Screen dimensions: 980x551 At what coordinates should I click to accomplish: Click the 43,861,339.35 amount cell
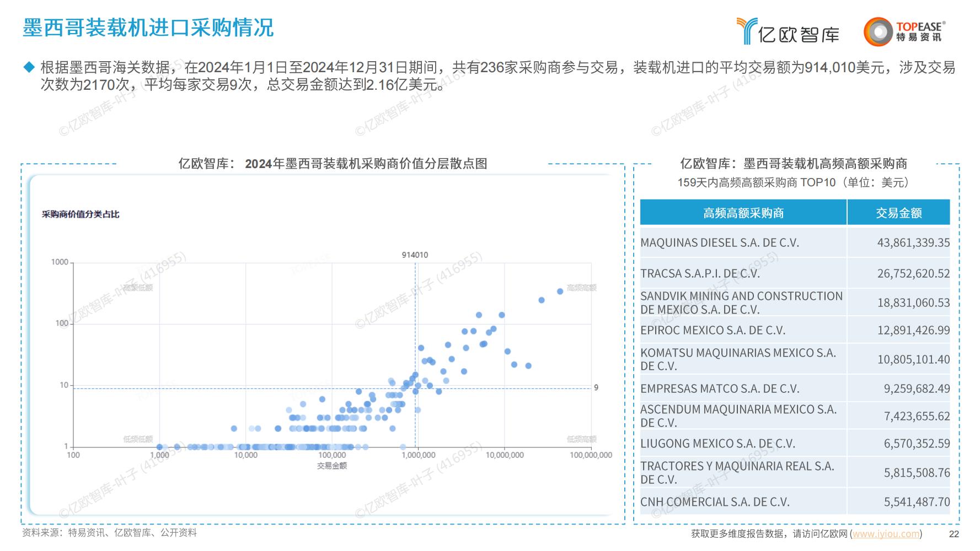913,242
